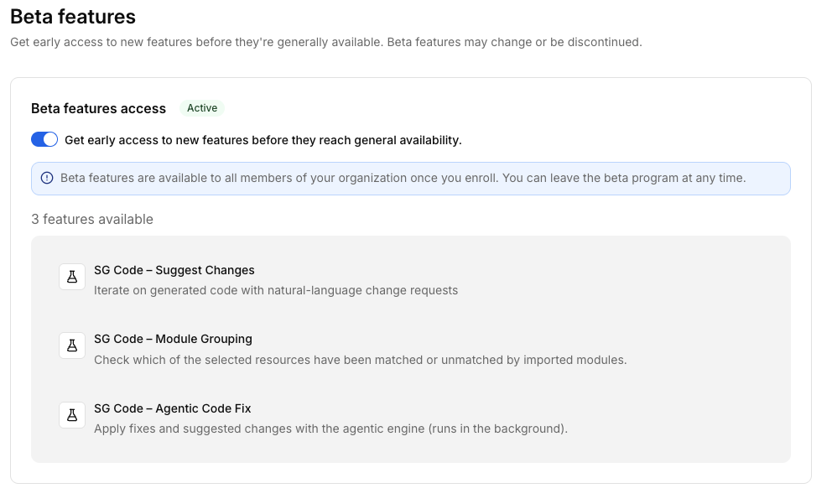Click description 'Apply fixes and suggested changes'
Viewport: 832px width, 504px height.
pyautogui.click(x=330, y=429)
